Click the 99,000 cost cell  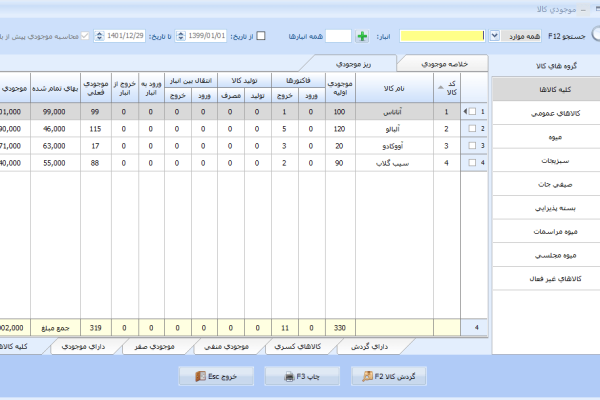(55, 112)
